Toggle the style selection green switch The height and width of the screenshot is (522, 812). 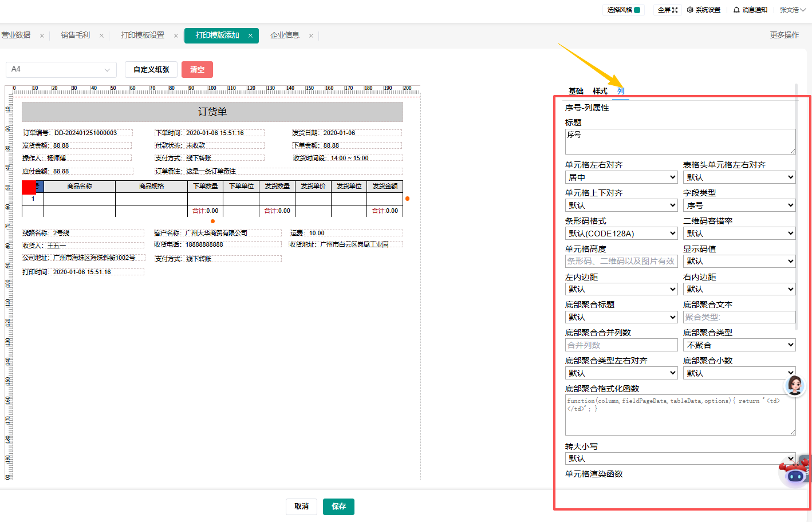(637, 10)
